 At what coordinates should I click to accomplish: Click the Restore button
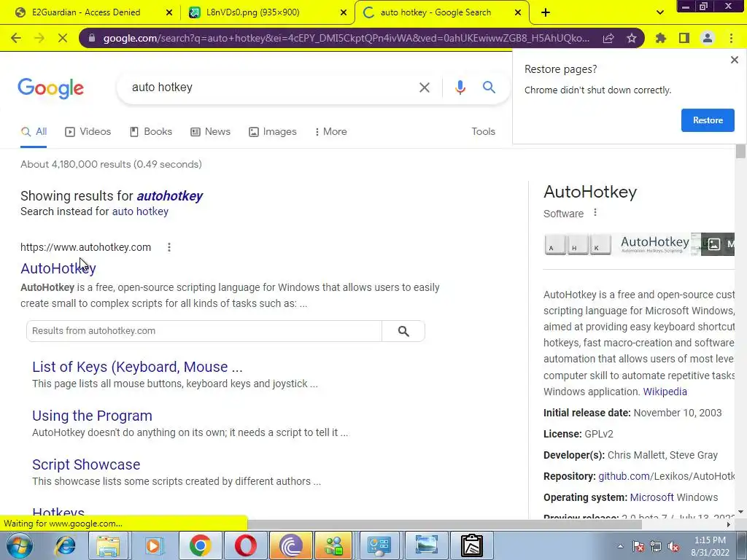point(708,120)
